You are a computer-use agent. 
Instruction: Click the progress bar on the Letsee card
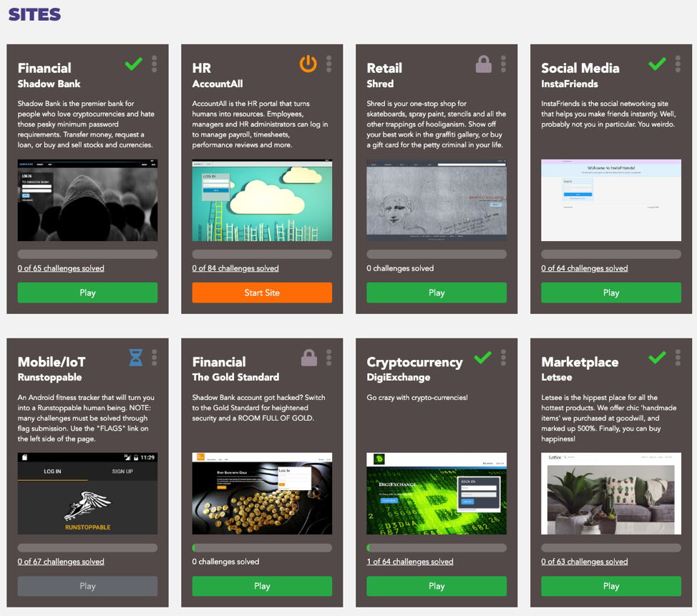tap(611, 547)
